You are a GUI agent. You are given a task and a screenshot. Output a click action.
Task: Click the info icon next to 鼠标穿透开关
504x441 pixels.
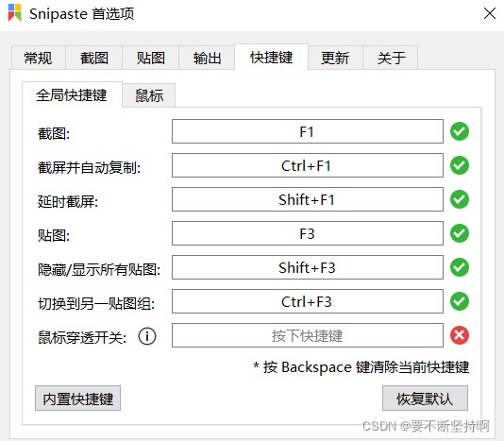pyautogui.click(x=147, y=336)
